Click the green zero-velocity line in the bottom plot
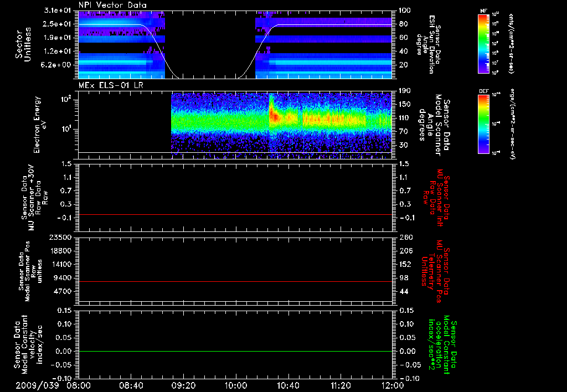 click(235, 351)
